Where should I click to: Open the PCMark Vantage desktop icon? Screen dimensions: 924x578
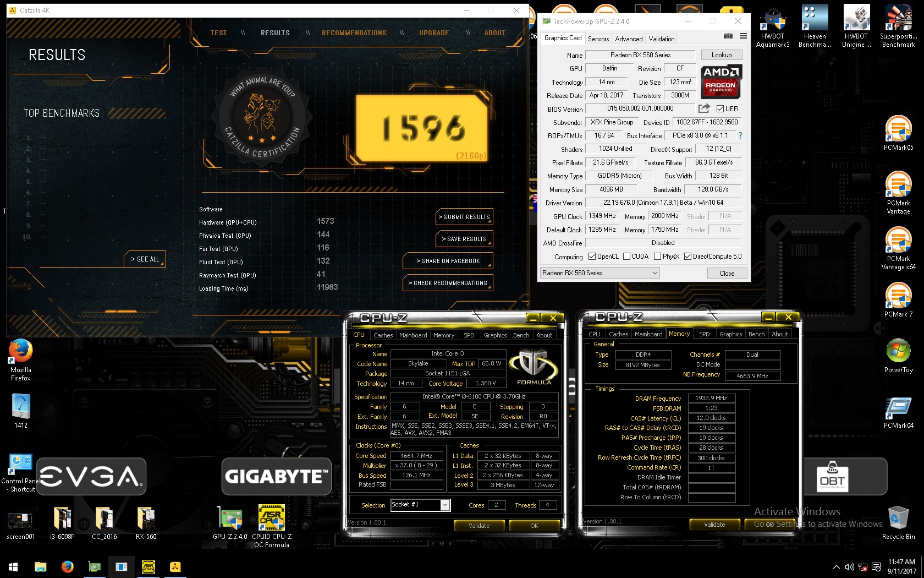898,193
